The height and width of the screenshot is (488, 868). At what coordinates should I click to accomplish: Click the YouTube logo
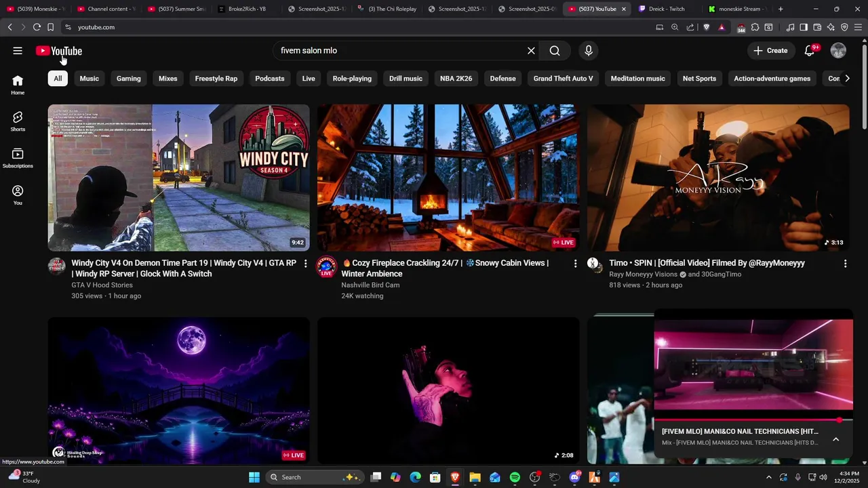point(59,51)
